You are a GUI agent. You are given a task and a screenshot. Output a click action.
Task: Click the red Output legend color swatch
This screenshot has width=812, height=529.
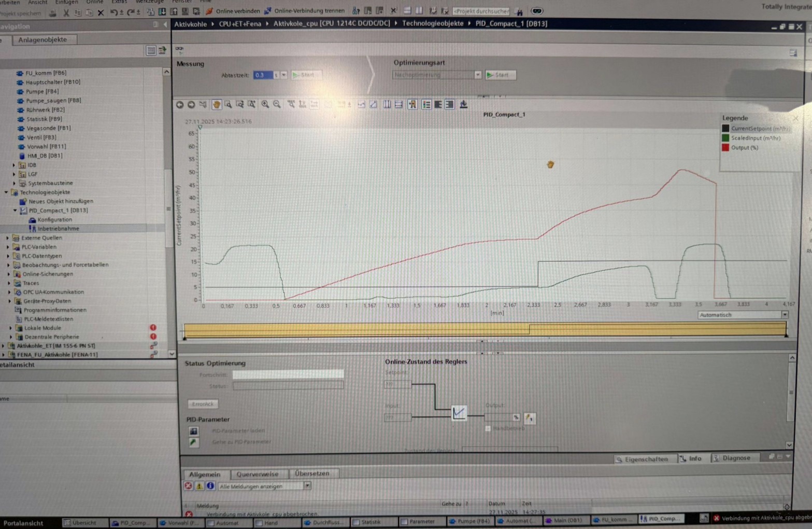pyautogui.click(x=725, y=148)
